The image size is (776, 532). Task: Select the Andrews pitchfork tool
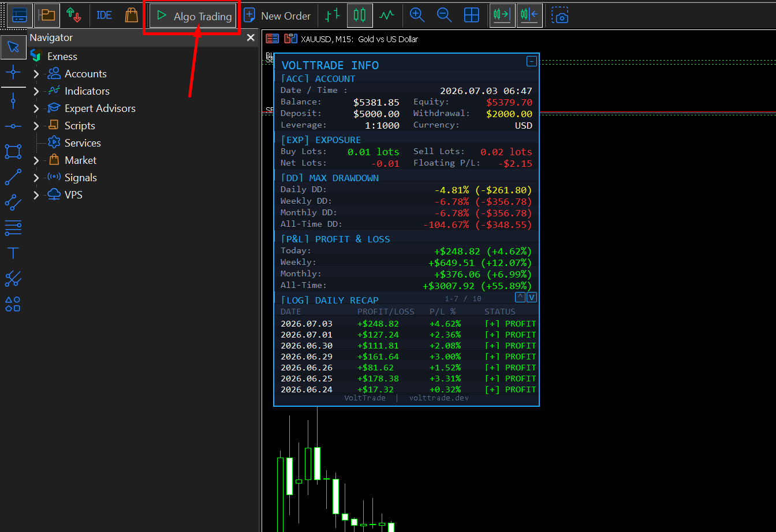(x=13, y=279)
